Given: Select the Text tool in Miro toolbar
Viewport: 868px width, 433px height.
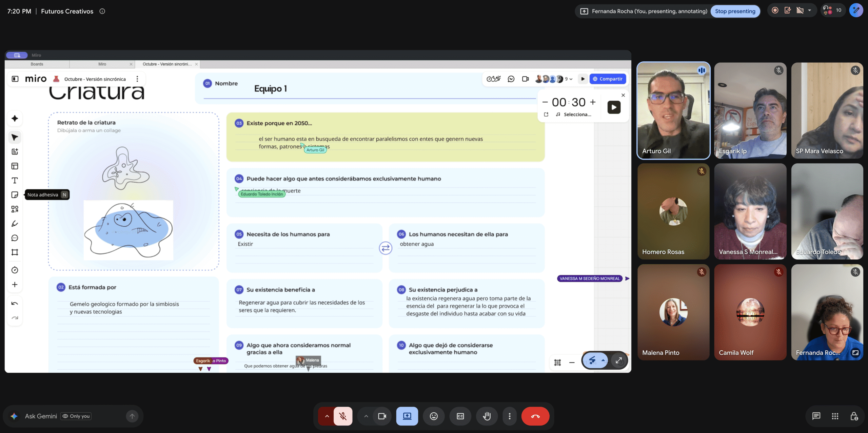Looking at the screenshot, I should (x=15, y=181).
